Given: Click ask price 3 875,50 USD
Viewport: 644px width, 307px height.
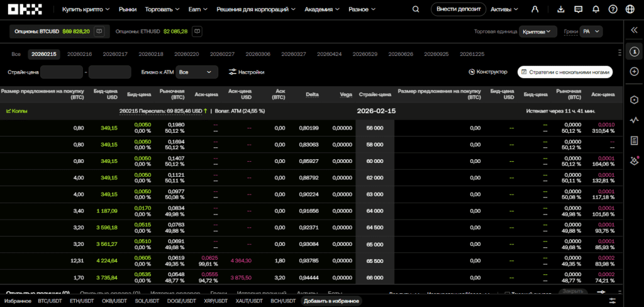Looking at the screenshot, I should [241, 277].
